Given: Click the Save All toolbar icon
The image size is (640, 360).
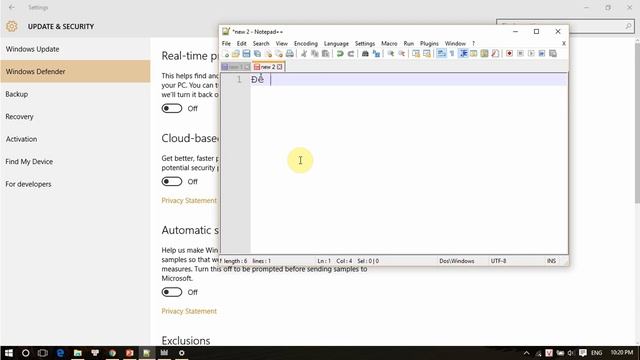Looking at the screenshot, I should [x=257, y=53].
